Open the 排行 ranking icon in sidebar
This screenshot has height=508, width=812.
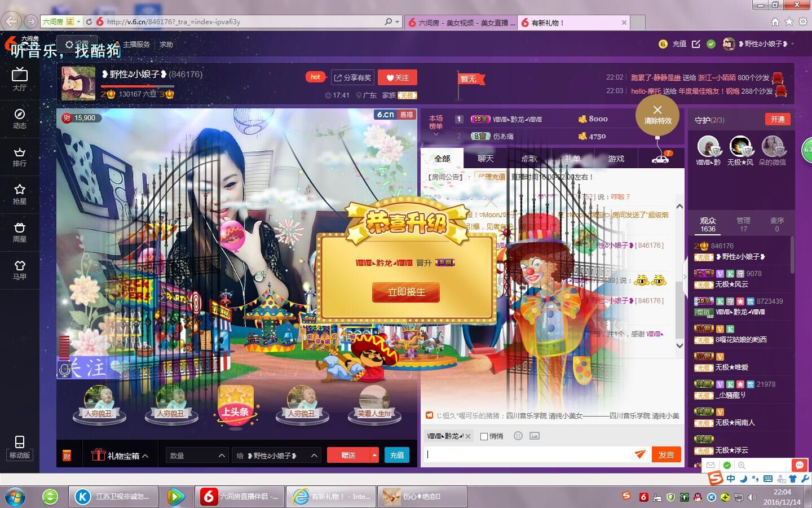coord(20,156)
